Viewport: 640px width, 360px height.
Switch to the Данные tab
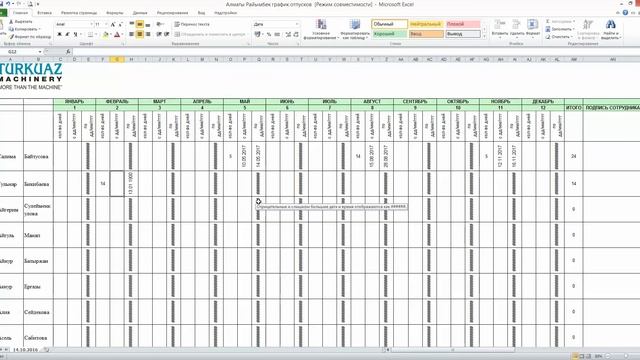pyautogui.click(x=140, y=13)
